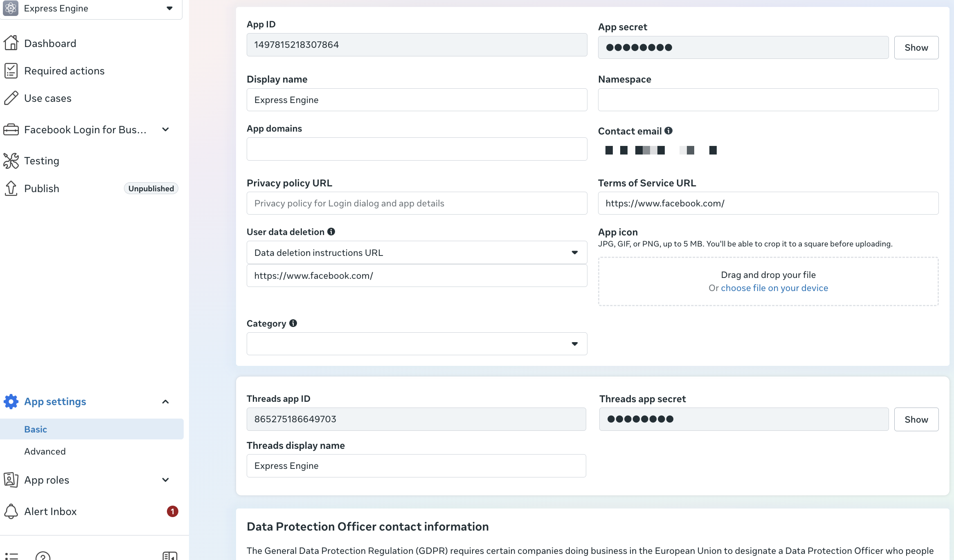Click the App ID field
The height and width of the screenshot is (560, 954).
417,45
